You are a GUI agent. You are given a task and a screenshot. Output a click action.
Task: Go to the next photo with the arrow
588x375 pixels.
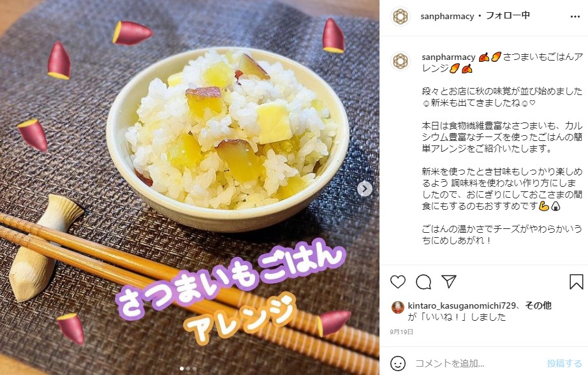point(365,189)
